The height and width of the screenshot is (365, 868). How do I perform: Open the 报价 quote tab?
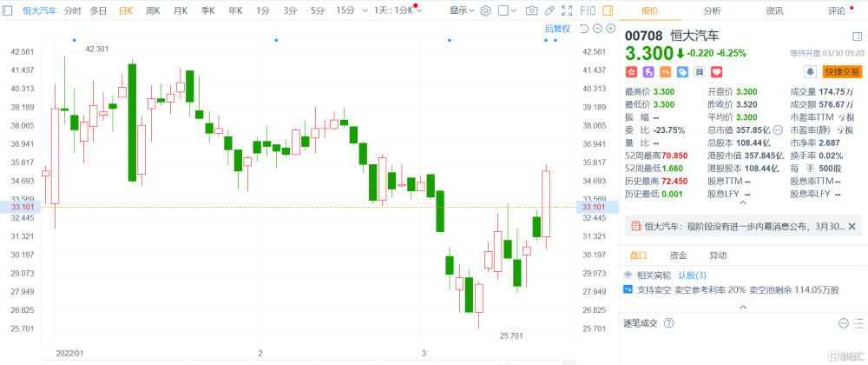tap(649, 10)
